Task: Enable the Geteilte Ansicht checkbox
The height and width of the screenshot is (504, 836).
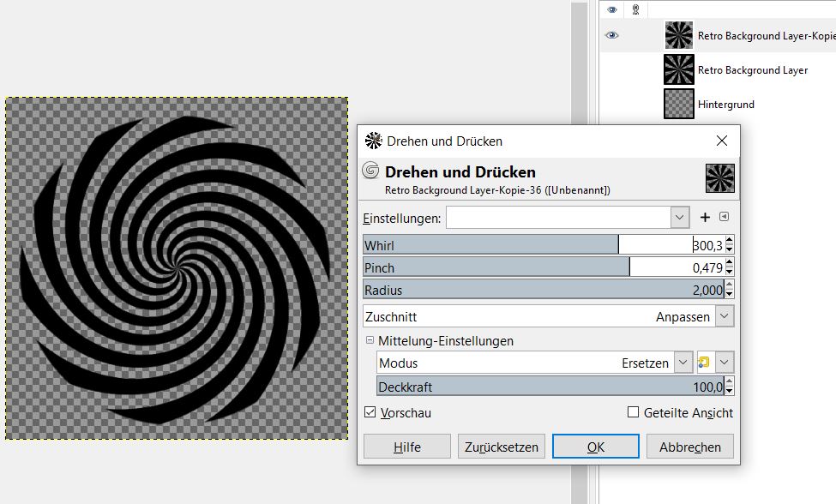Action: [x=634, y=412]
